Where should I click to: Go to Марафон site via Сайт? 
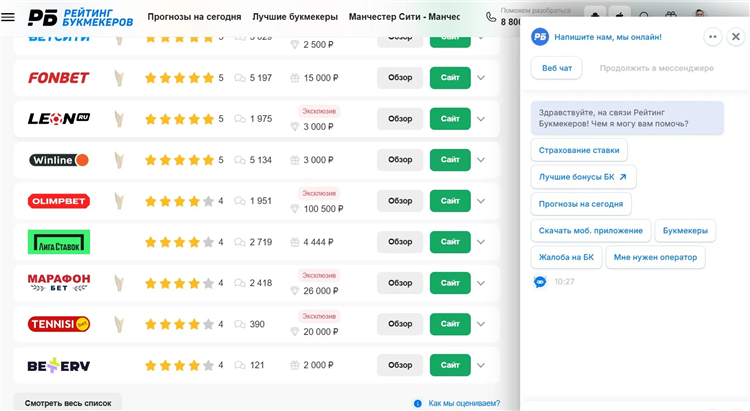(x=450, y=283)
